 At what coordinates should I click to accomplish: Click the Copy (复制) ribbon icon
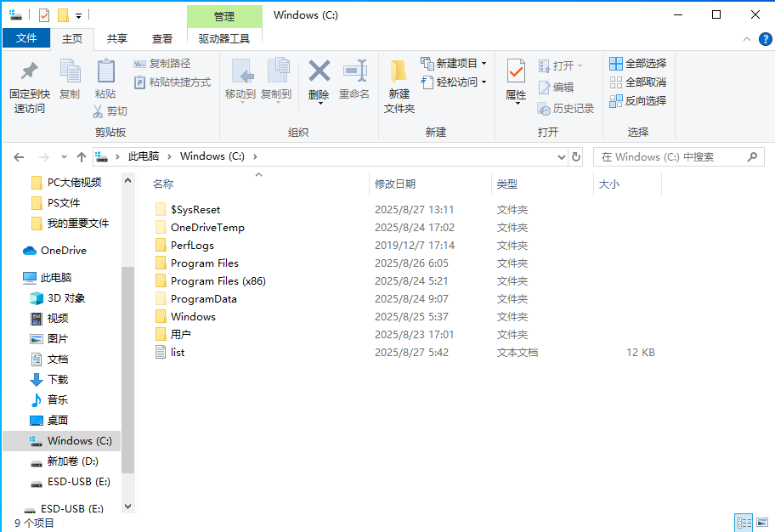pyautogui.click(x=70, y=71)
